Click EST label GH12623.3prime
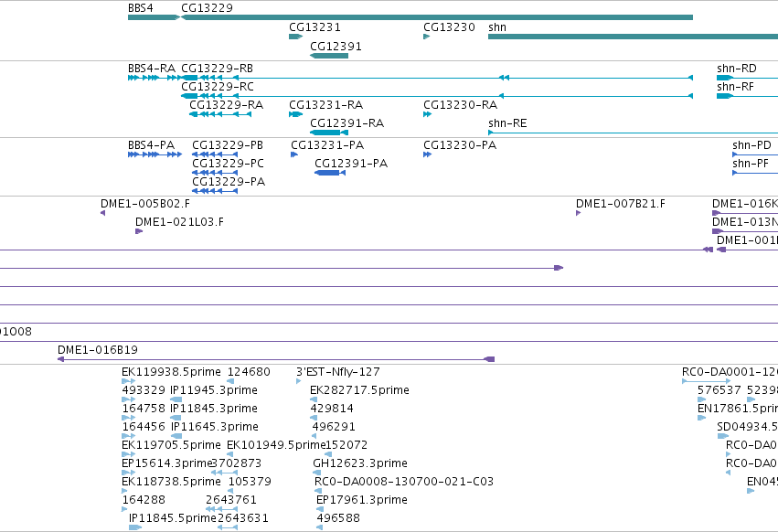 360,464
